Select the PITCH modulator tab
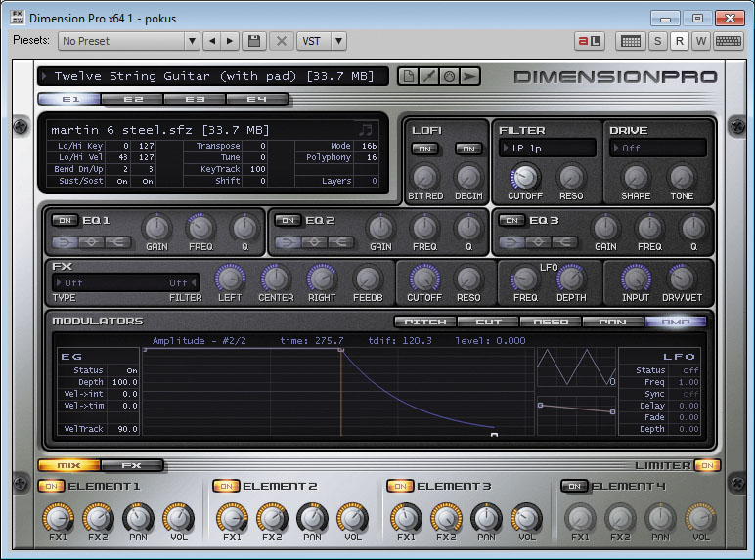The width and height of the screenshot is (755, 560). point(424,322)
